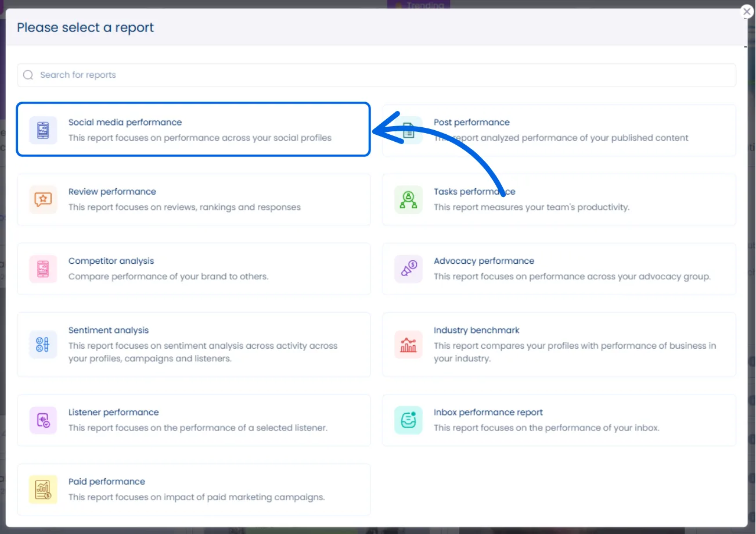Select the Social media performance report icon
Viewport: 756px width, 534px height.
coord(42,129)
